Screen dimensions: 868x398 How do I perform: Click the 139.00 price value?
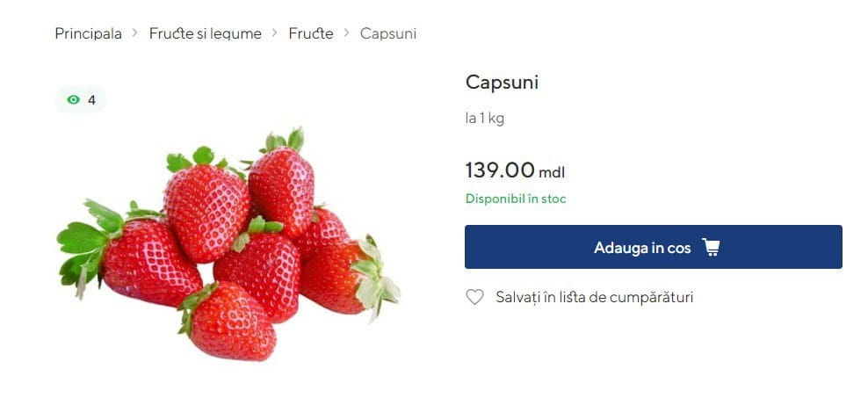(499, 170)
